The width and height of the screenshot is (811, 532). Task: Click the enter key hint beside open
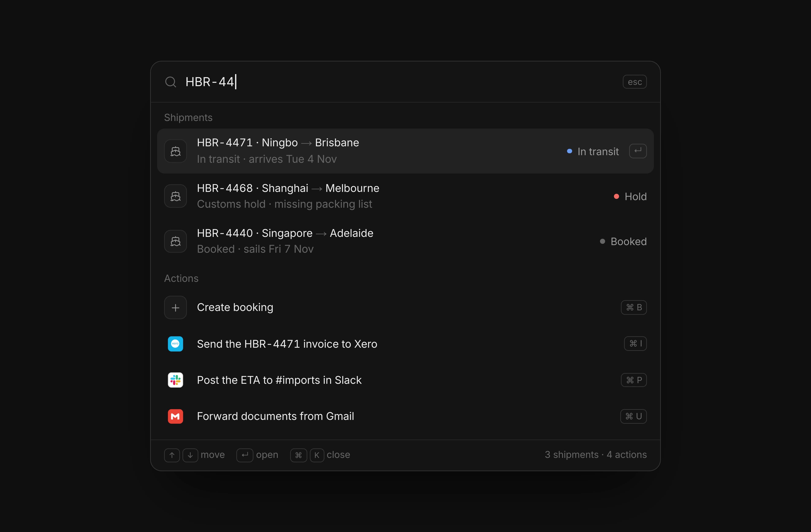(245, 455)
